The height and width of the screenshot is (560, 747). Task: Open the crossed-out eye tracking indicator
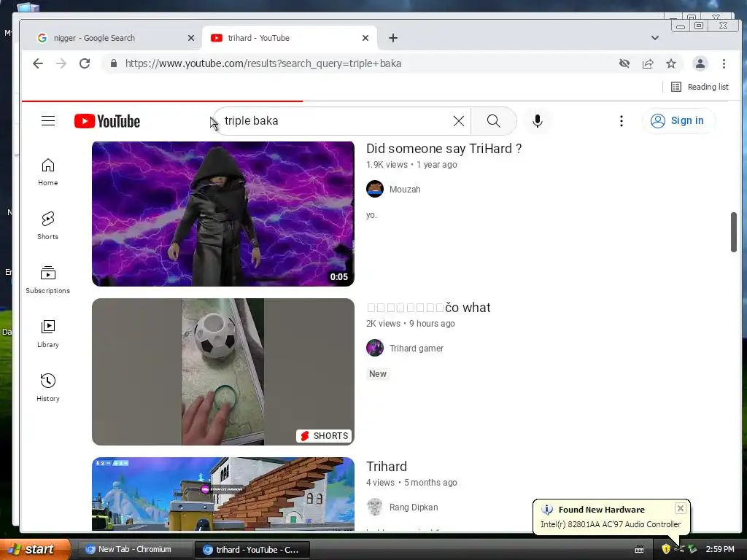(x=624, y=63)
